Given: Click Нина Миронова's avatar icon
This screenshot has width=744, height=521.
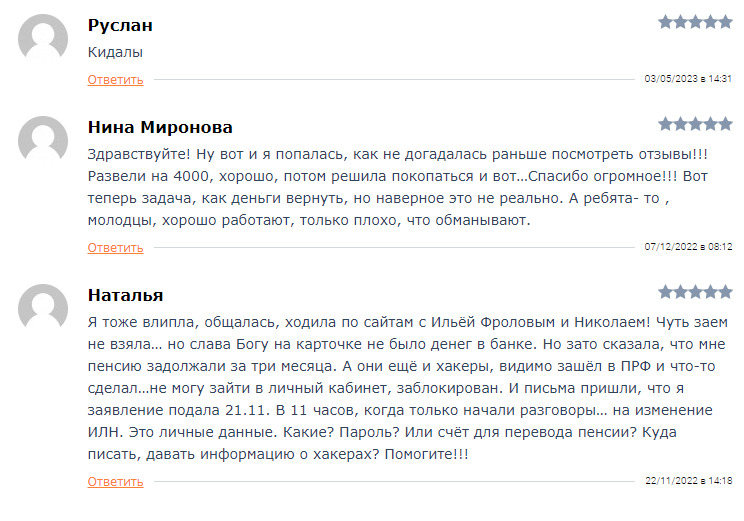Looking at the screenshot, I should 43,140.
